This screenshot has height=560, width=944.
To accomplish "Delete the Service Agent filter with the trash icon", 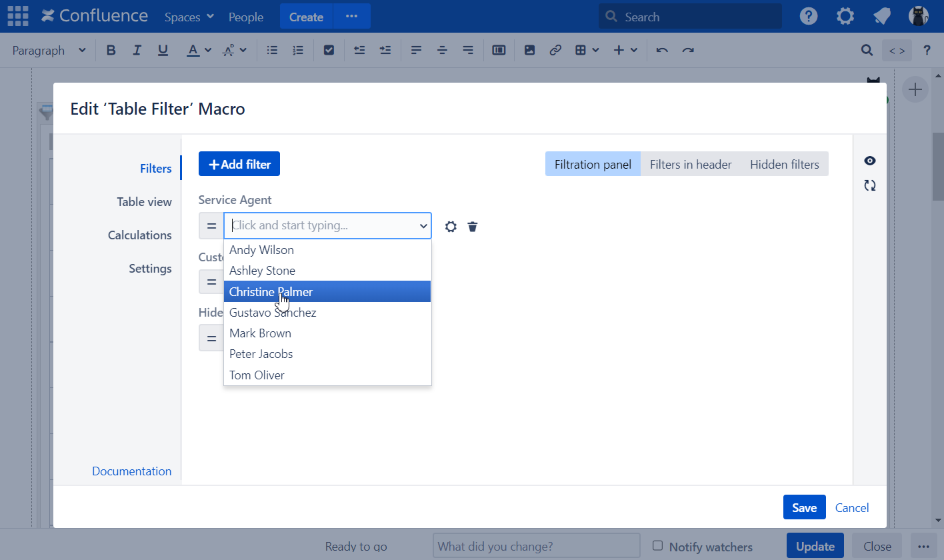I will pos(473,227).
